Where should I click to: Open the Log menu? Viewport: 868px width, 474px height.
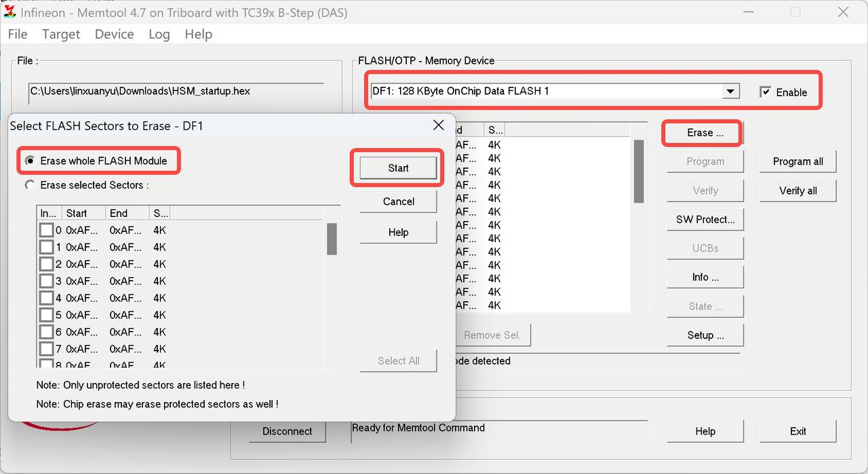(159, 34)
